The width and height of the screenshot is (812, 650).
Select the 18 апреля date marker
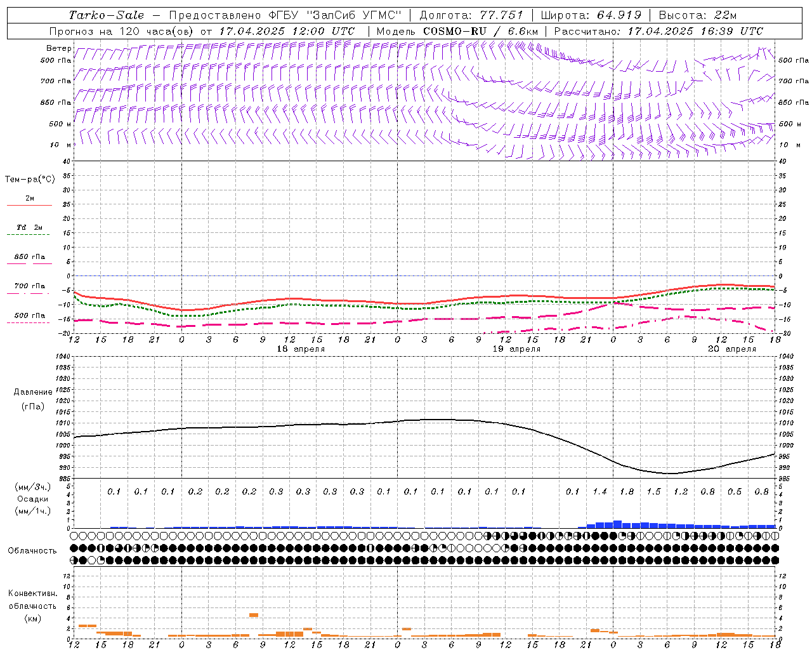point(301,349)
